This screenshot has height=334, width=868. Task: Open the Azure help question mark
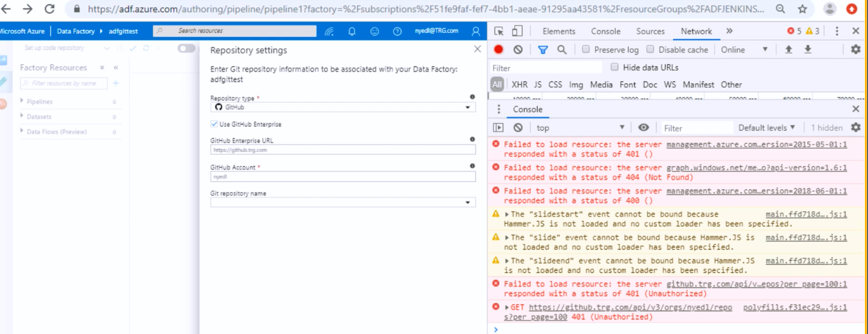pos(397,31)
